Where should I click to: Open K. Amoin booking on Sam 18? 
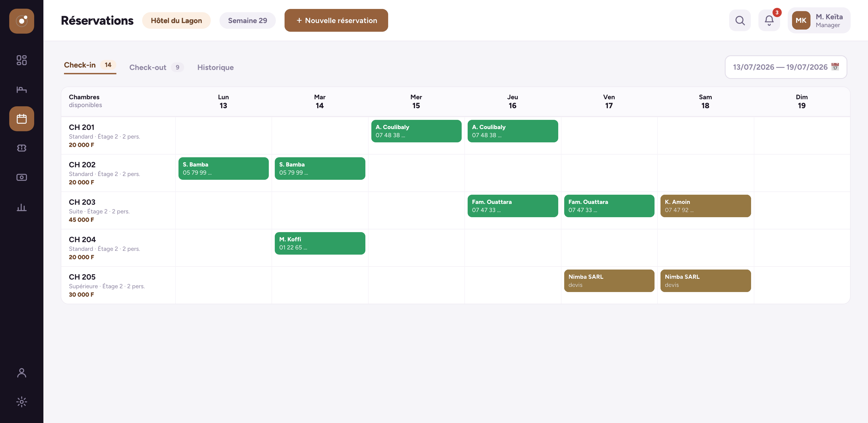[706, 206]
